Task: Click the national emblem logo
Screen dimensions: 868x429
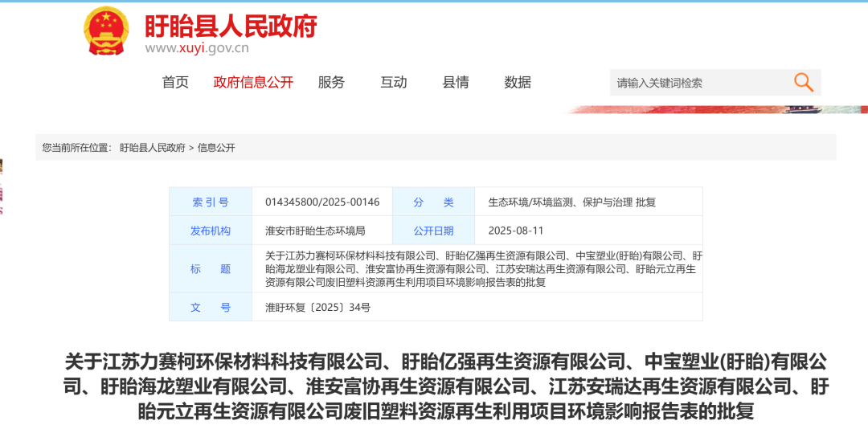Action: pyautogui.click(x=106, y=31)
